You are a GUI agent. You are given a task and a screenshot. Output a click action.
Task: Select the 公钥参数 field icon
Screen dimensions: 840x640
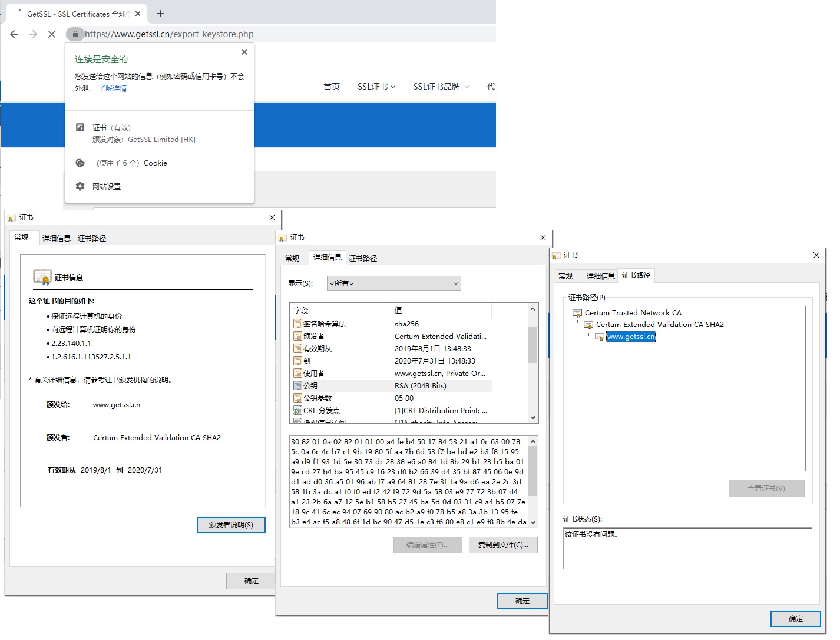(297, 398)
